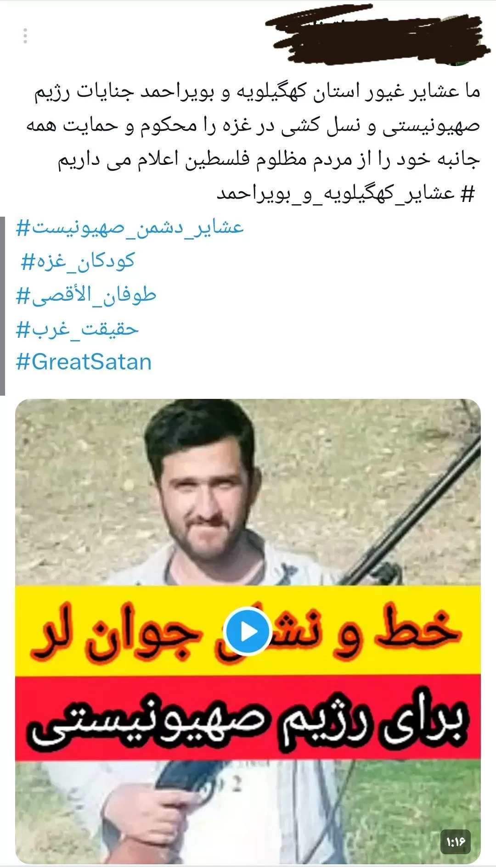Open the hashtag #حقیقت_غرب

coord(77,329)
